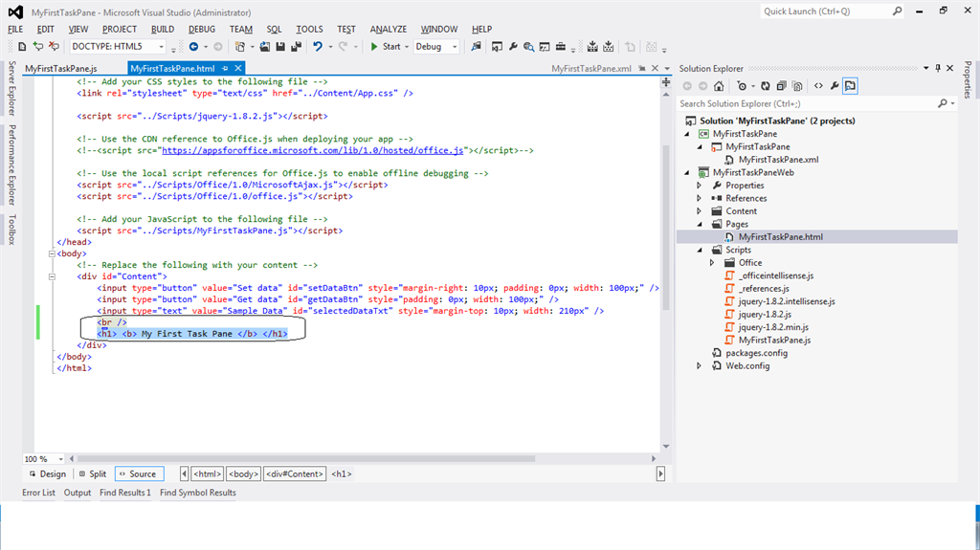This screenshot has height=550, width=980.
Task: Expand the Office folder under Scripts
Action: pyautogui.click(x=712, y=262)
